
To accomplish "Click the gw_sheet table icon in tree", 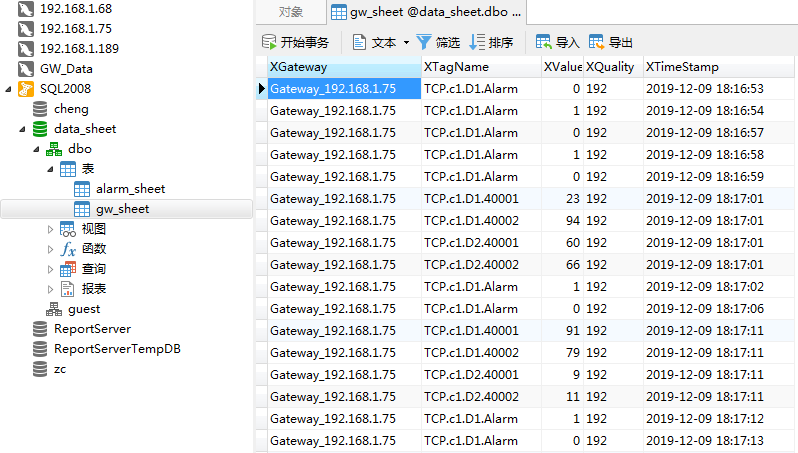I will [81, 209].
